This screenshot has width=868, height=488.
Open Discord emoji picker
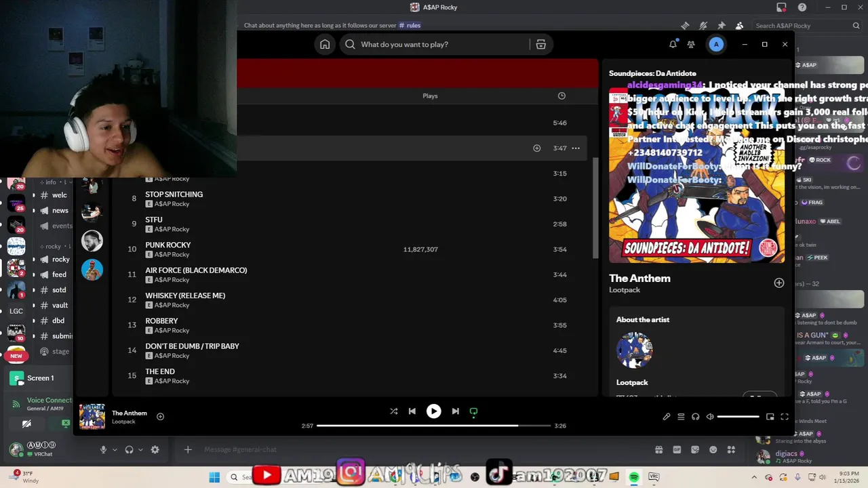click(713, 449)
